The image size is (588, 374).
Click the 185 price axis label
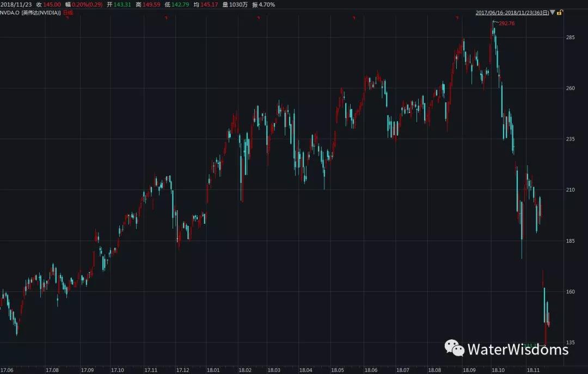[571, 241]
